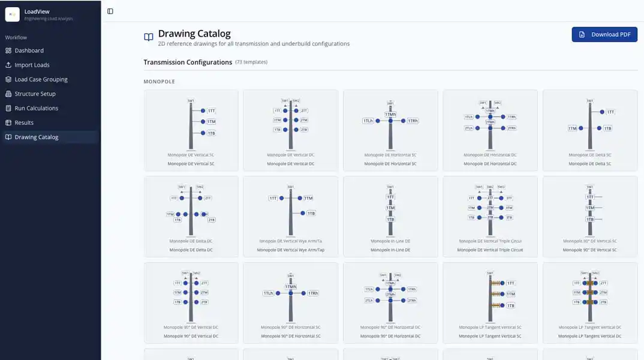The width and height of the screenshot is (644, 360).
Task: Open Monopole DE Vertical Wye Arm/Tap drawing
Action: (x=290, y=217)
